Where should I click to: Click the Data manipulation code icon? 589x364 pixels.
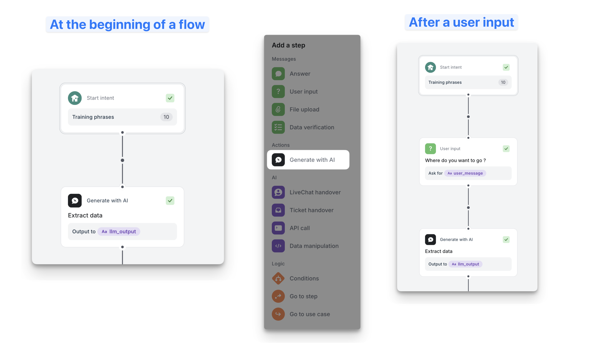(278, 246)
